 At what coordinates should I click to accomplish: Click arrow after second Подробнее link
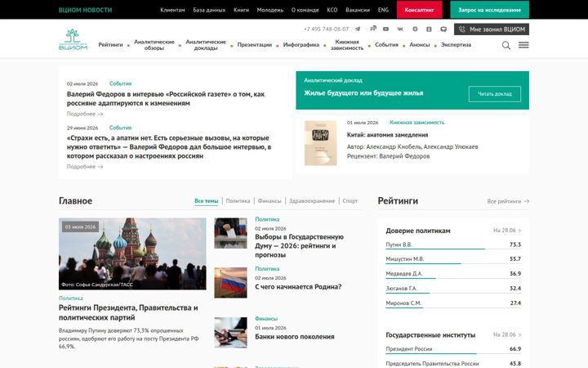[100, 167]
